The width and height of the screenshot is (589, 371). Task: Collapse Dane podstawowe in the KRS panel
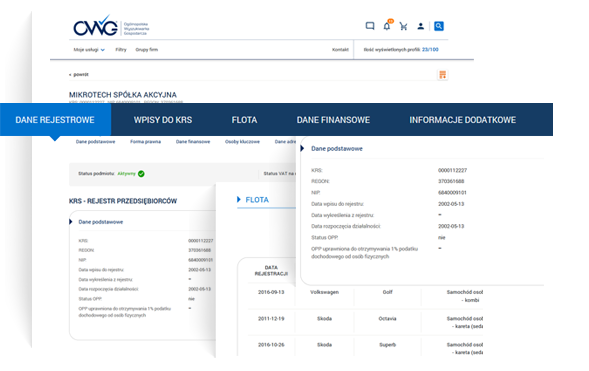[x=71, y=222]
